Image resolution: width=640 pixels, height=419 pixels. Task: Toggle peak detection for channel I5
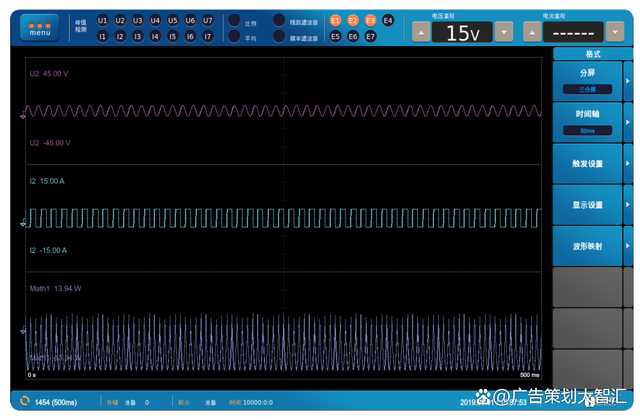point(173,36)
